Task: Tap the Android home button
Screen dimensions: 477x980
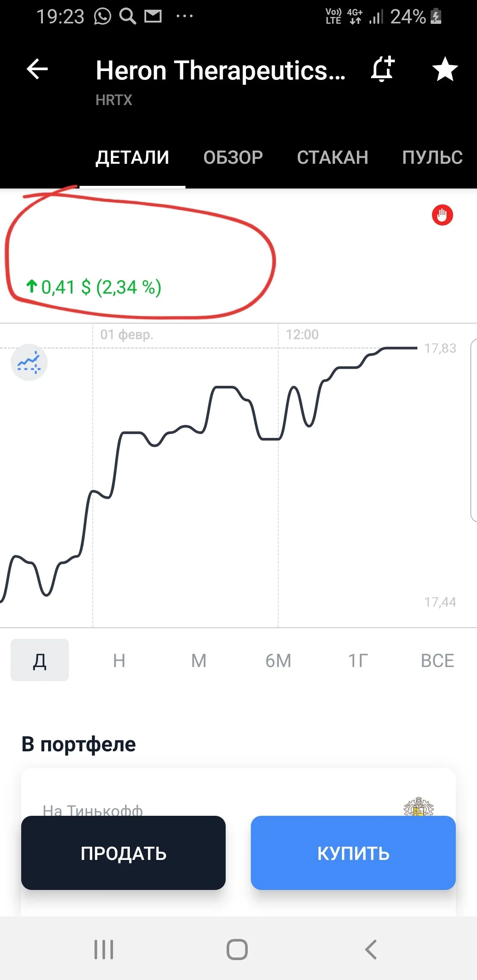Action: coord(237,949)
